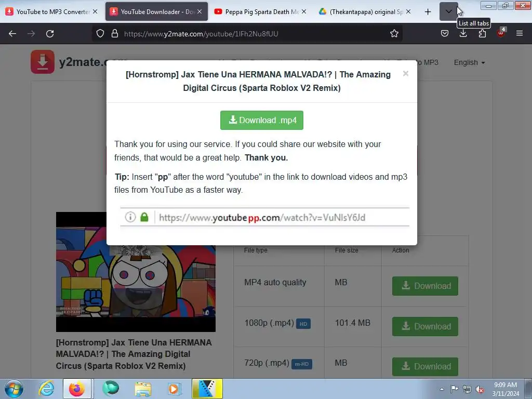Show hidden system tray icons
Screen dimensions: 532x399
pos(442,389)
